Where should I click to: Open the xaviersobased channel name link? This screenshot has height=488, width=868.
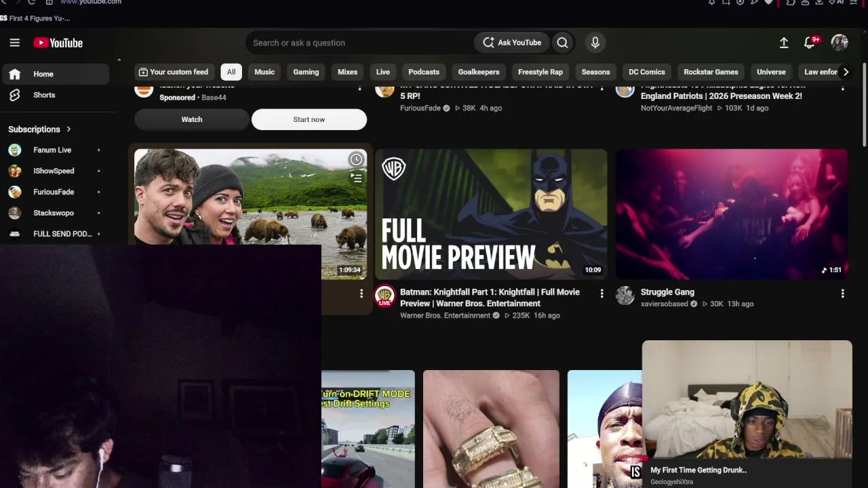coord(665,304)
